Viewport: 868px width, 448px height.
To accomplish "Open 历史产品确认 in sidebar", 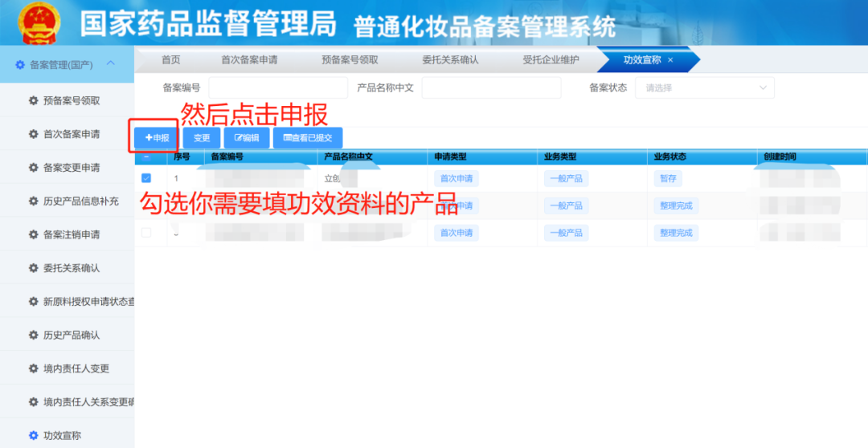I will point(67,335).
